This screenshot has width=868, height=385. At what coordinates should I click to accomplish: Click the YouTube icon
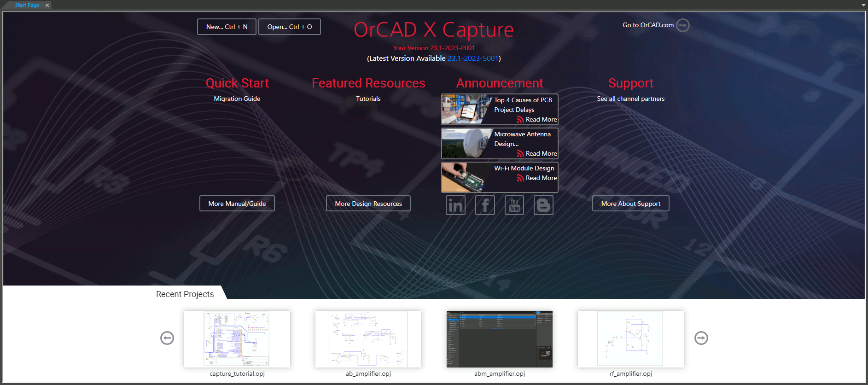514,205
